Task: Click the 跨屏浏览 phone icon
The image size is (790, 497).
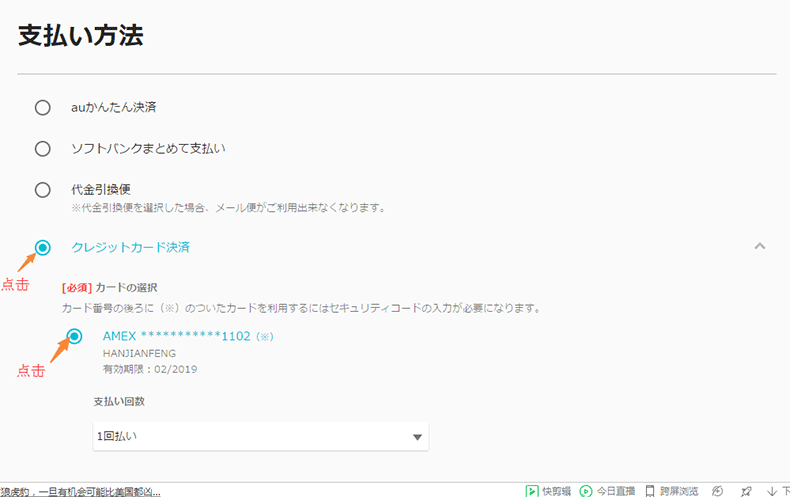Action: click(x=650, y=490)
